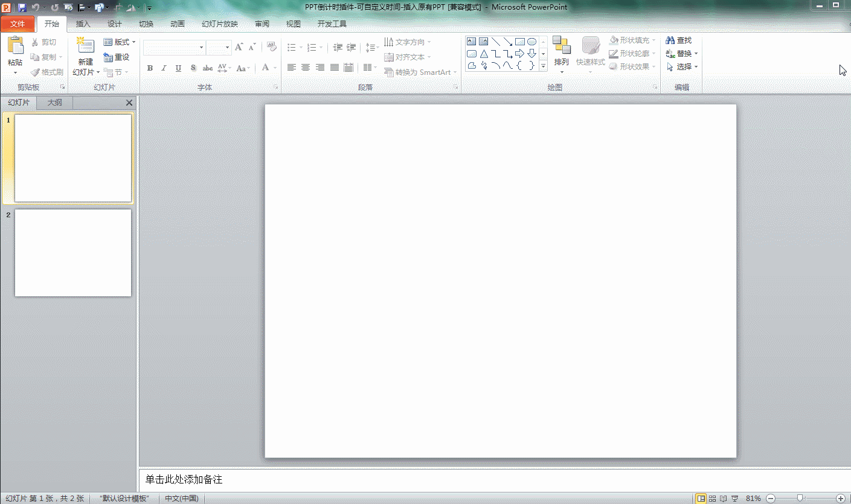Open the font name combo box
851x504 pixels.
175,47
